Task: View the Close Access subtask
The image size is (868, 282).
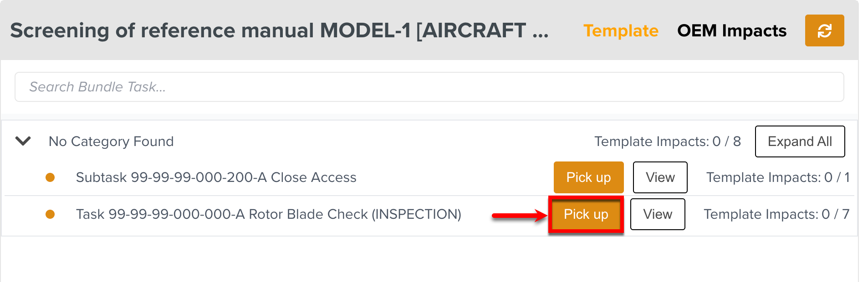Action: 660,177
